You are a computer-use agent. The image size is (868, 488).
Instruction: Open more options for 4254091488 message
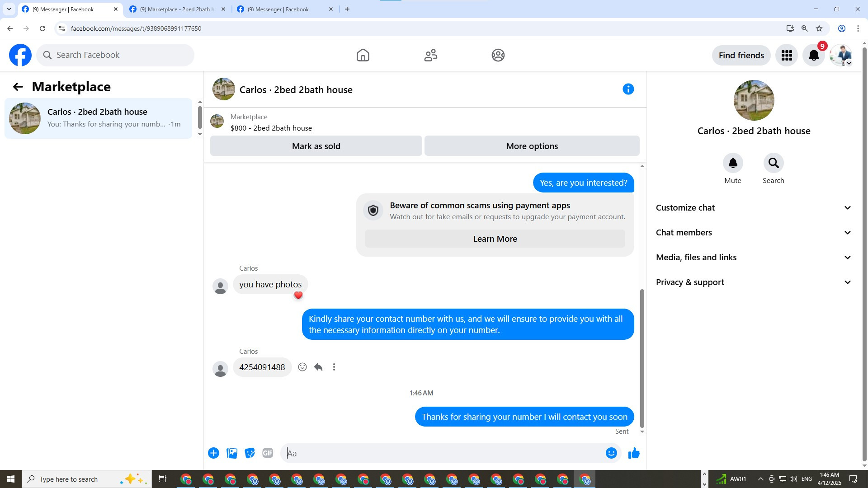click(x=334, y=367)
